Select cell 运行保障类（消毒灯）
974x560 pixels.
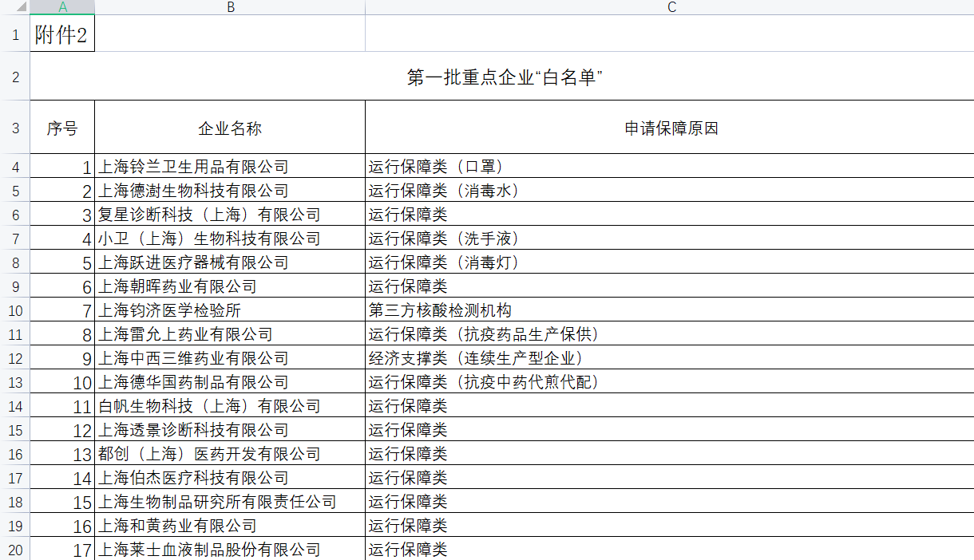point(670,262)
